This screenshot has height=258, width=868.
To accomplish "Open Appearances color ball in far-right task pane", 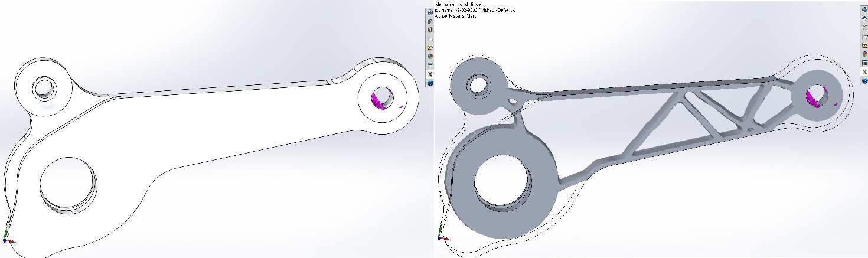I will 864,55.
